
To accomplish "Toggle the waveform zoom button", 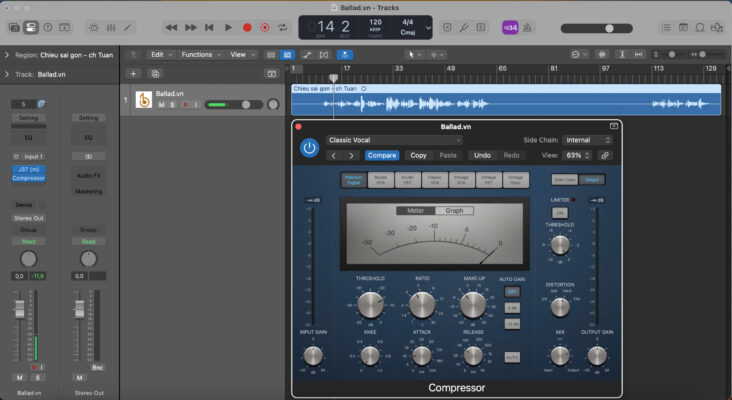I will (602, 55).
